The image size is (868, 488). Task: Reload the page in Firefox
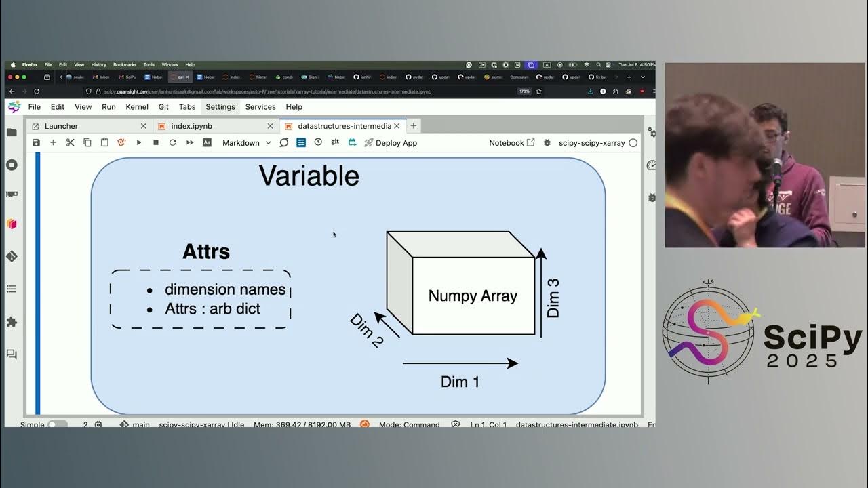(37, 91)
